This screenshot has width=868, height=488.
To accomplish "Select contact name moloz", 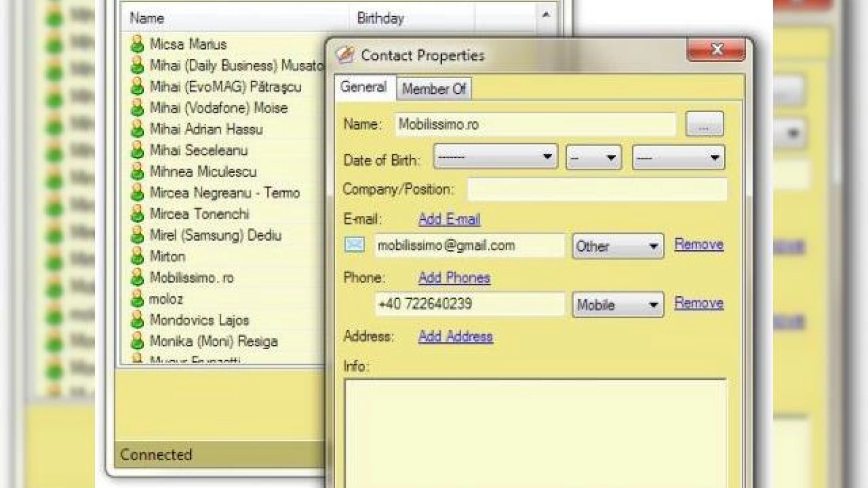I will (166, 299).
